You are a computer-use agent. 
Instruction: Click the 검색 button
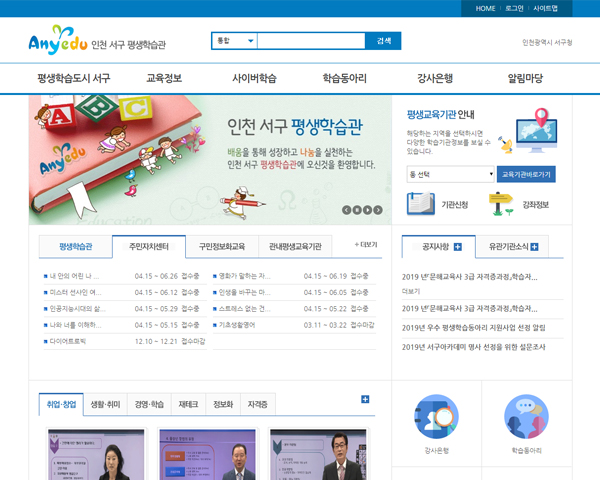pyautogui.click(x=383, y=41)
